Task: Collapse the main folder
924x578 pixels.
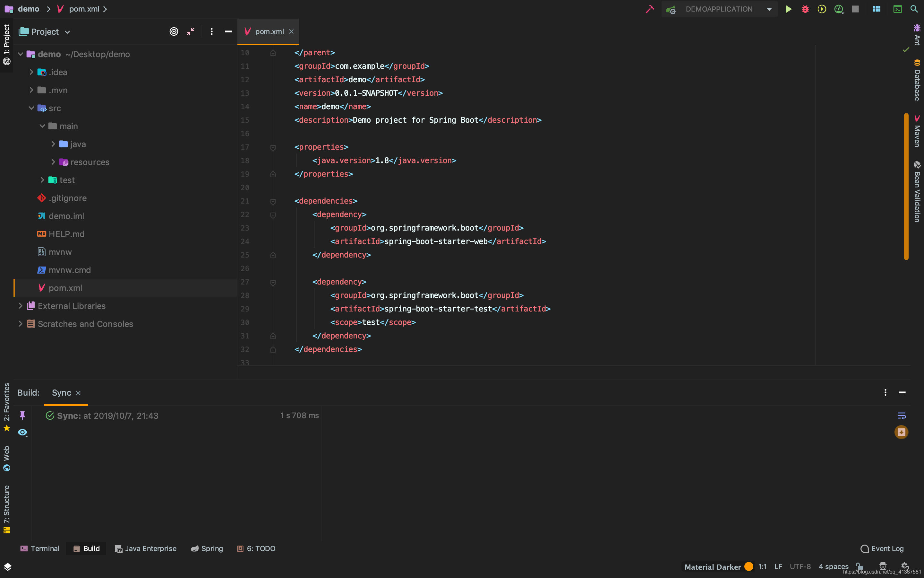Action: tap(42, 126)
